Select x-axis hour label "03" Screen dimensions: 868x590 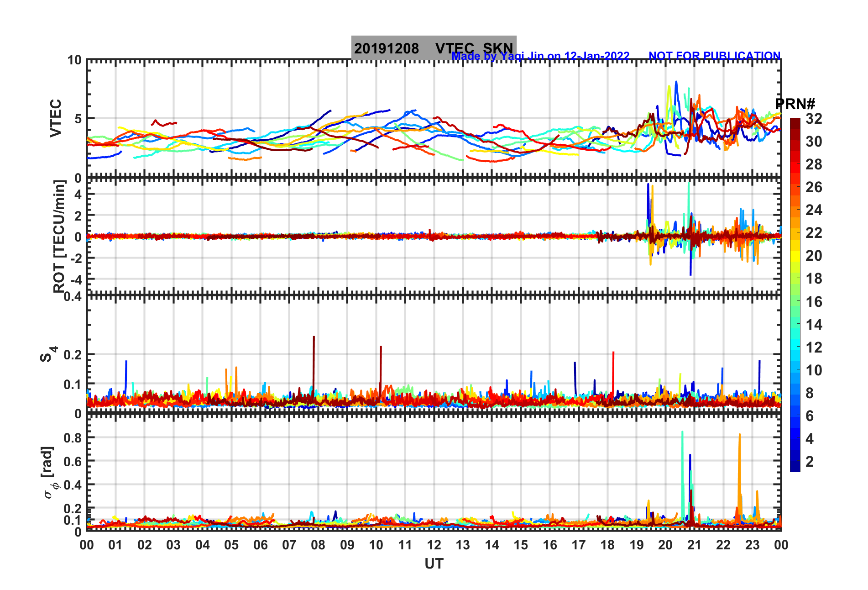click(173, 545)
